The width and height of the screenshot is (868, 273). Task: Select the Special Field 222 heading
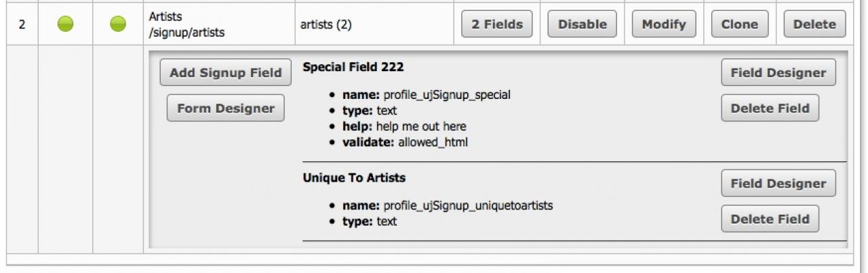point(353,67)
